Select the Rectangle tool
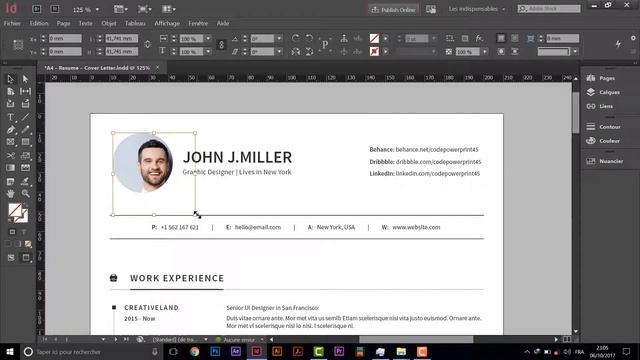Viewport: 640px width, 360px height. tap(25, 142)
